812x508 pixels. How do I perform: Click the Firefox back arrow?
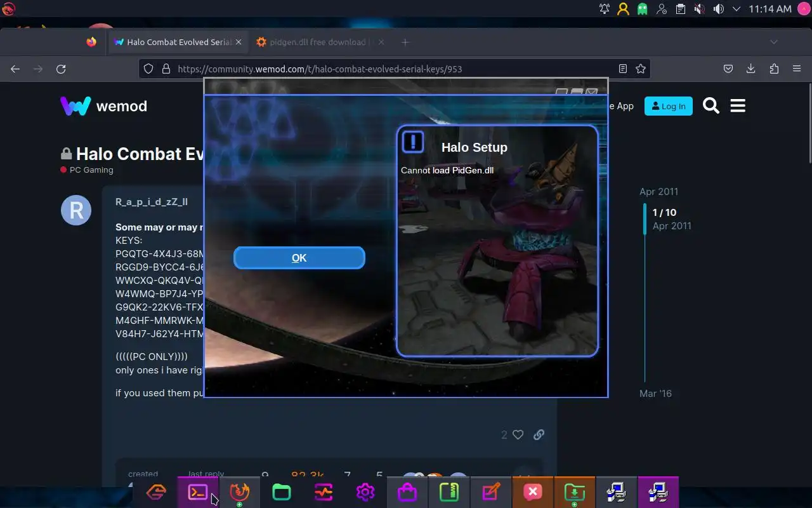pyautogui.click(x=15, y=69)
